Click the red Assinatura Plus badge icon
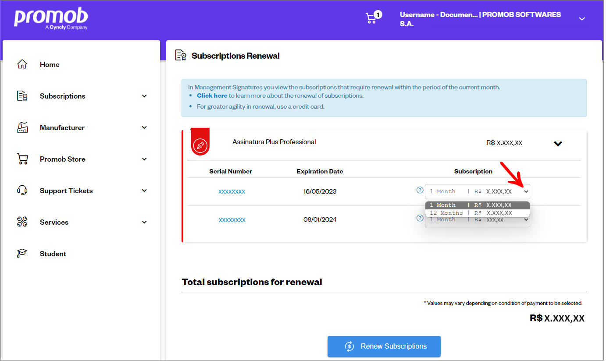This screenshot has width=606, height=364. click(x=200, y=142)
